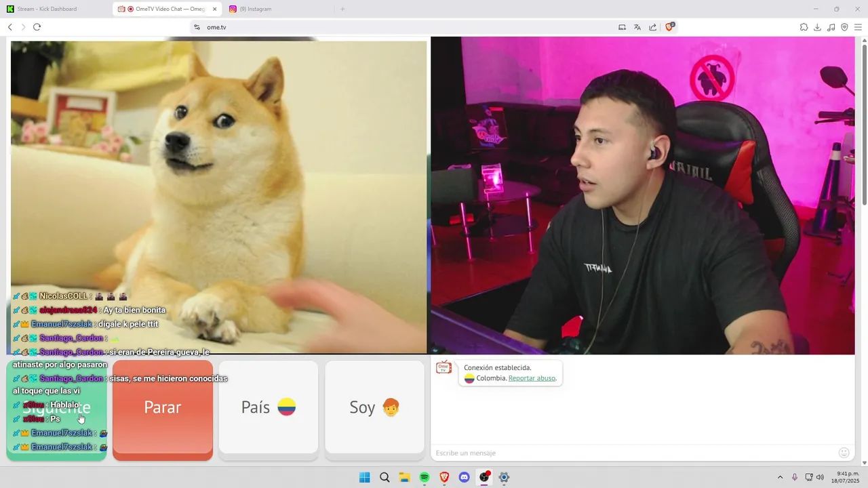Close the OmeTV Video Chat tab
This screenshot has width=868, height=488.
pos(214,9)
